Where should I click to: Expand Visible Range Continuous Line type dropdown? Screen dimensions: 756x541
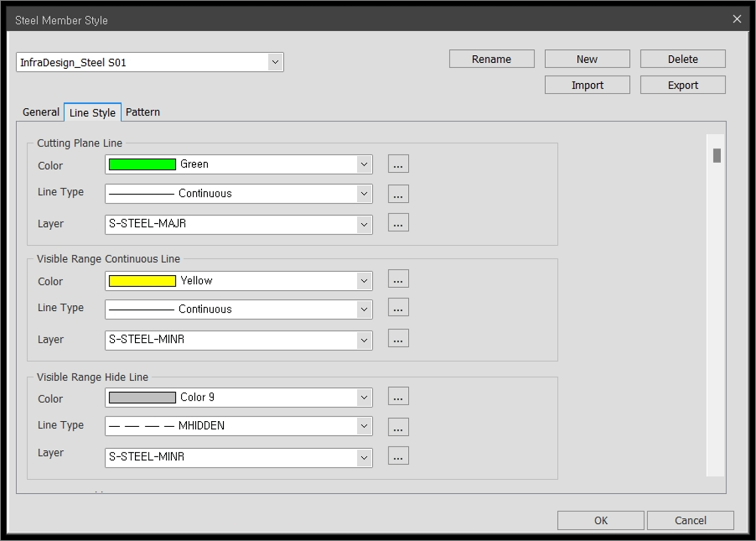click(364, 309)
